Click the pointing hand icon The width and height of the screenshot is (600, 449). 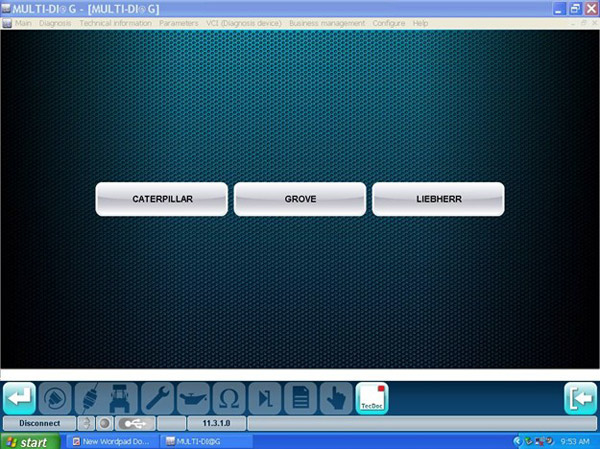(335, 397)
